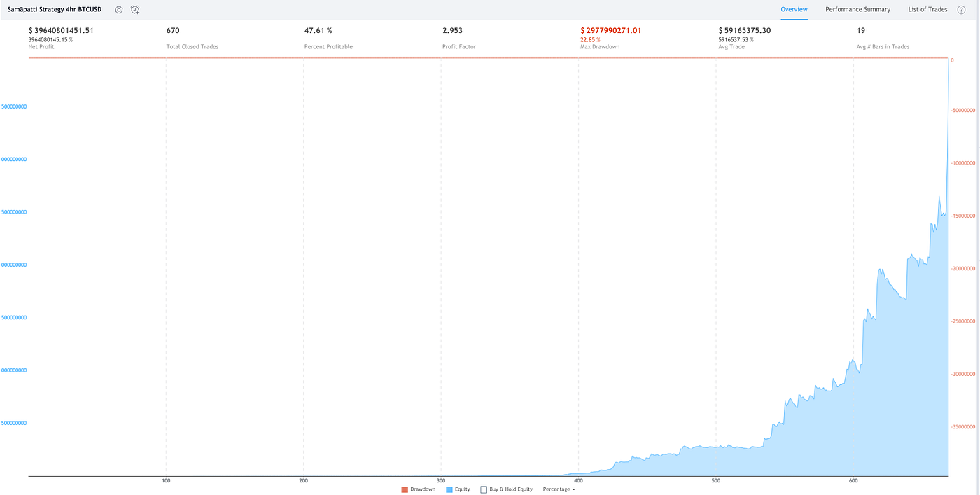The width and height of the screenshot is (980, 495).
Task: Click the Max Drawdown value $ 2977990271.01
Action: click(611, 30)
